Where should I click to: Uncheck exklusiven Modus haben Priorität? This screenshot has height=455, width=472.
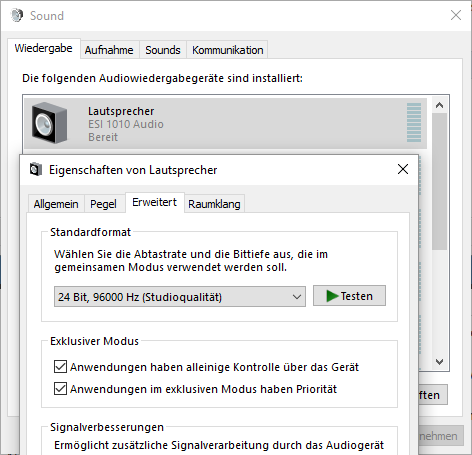[x=60, y=389]
